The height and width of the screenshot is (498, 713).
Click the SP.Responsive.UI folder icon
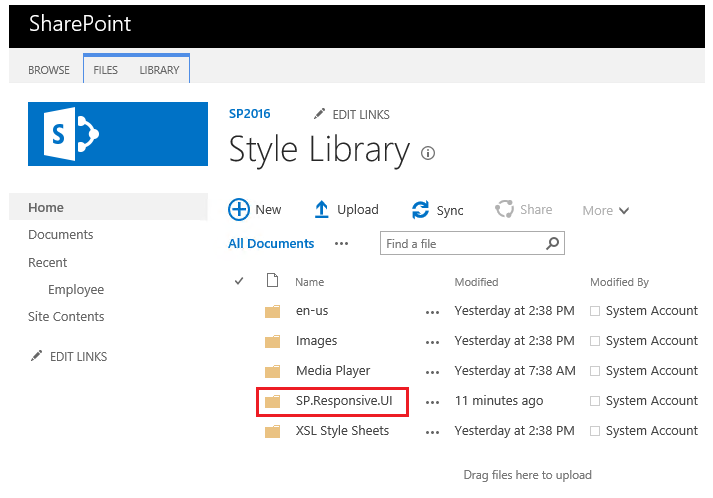(x=272, y=401)
